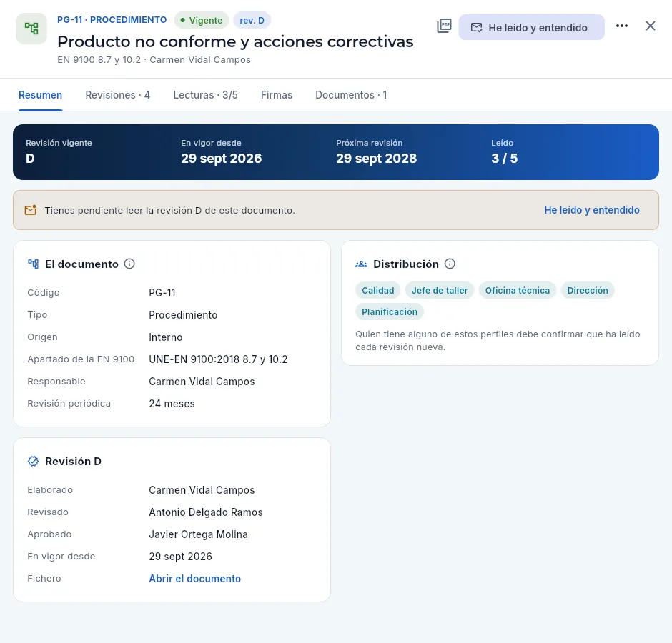Image resolution: width=672 pixels, height=643 pixels.
Task: Confirm with header 'He leído y entendido' button
Action: 531,27
